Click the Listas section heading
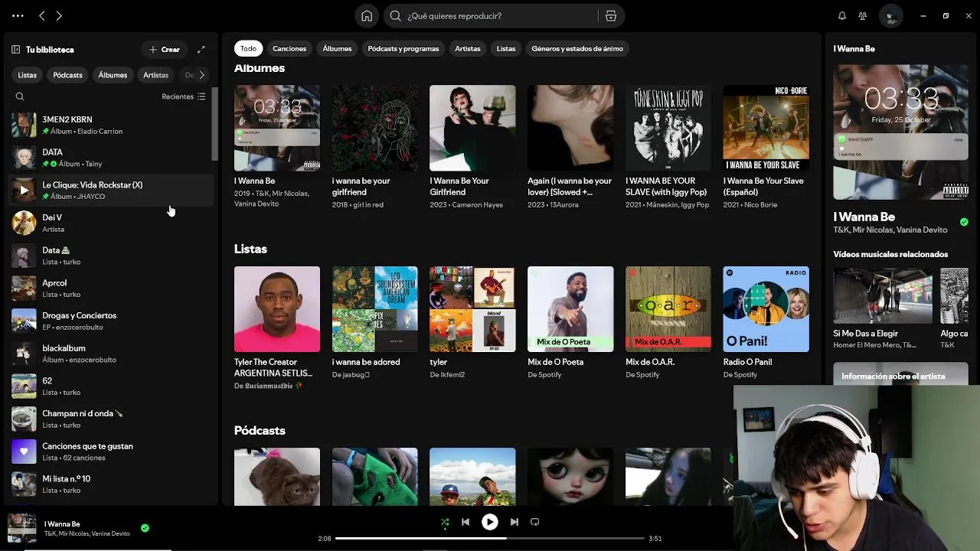The width and height of the screenshot is (980, 551). pyautogui.click(x=250, y=249)
